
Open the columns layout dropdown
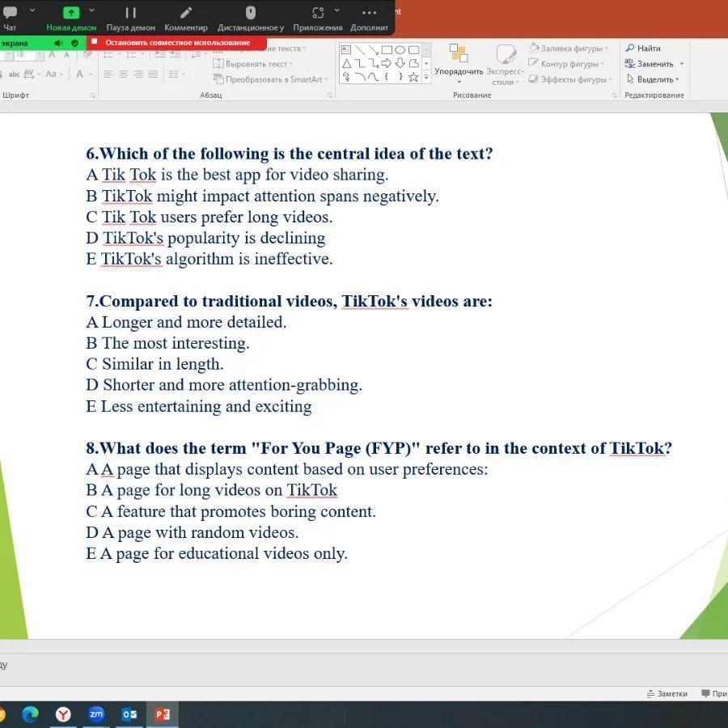pyautogui.click(x=176, y=74)
